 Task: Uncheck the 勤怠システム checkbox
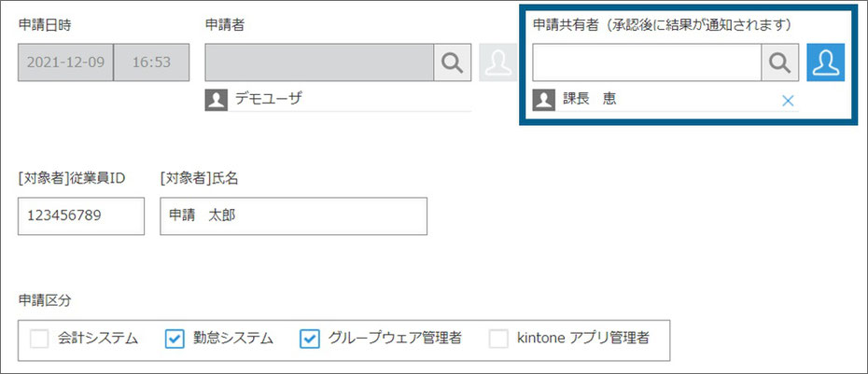[x=175, y=339]
